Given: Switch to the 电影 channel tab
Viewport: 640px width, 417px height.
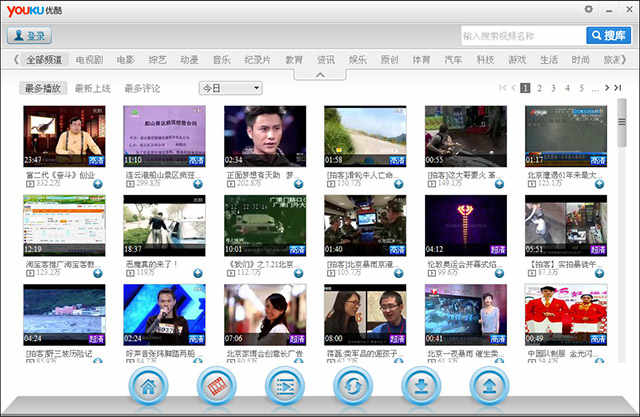Looking at the screenshot, I should coord(125,60).
